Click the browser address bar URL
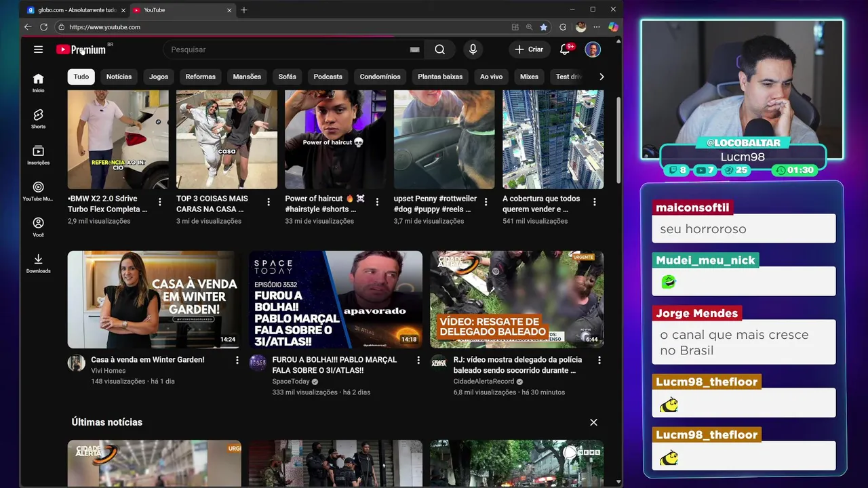The height and width of the screenshot is (488, 868). (x=104, y=27)
